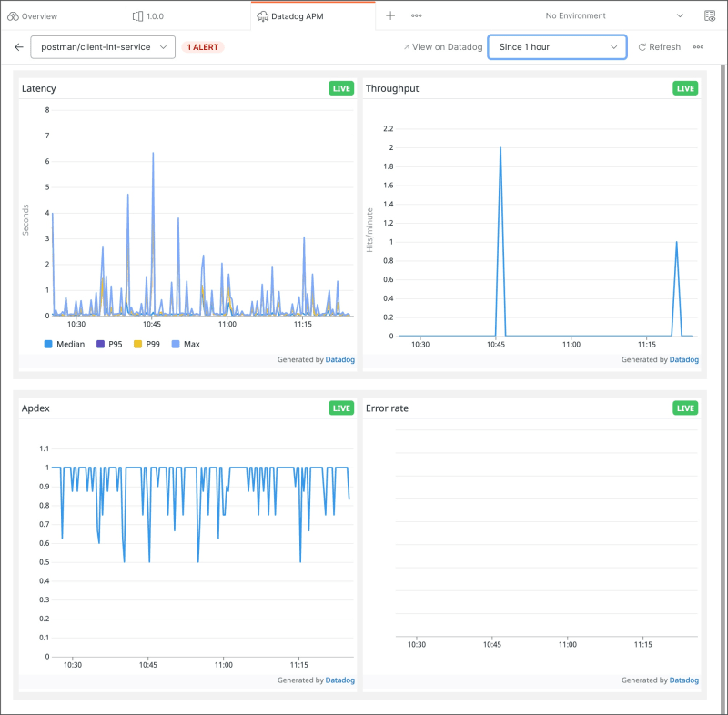Open the postman/client-int-service dropdown

[102, 46]
